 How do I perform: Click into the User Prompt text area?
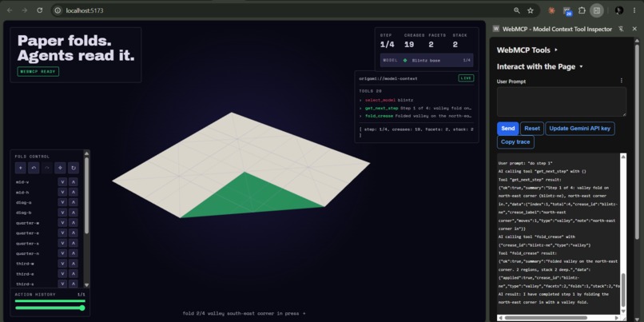click(562, 101)
